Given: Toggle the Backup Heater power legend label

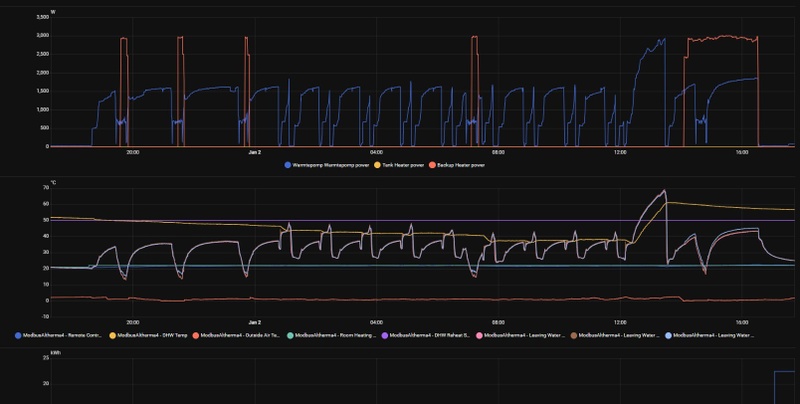Looking at the screenshot, I should click(461, 165).
